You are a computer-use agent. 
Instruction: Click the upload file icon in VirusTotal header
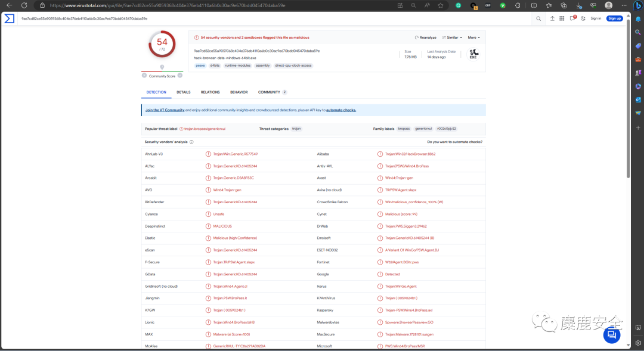(553, 18)
